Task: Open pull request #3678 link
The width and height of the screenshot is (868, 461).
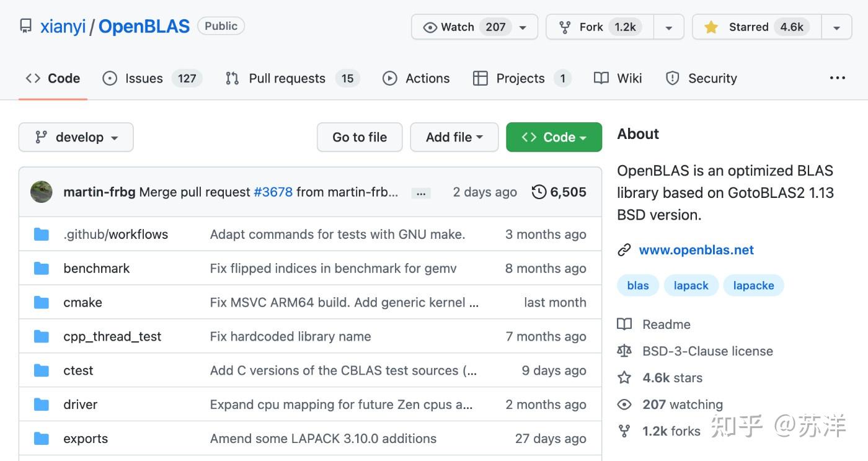Action: pos(273,192)
